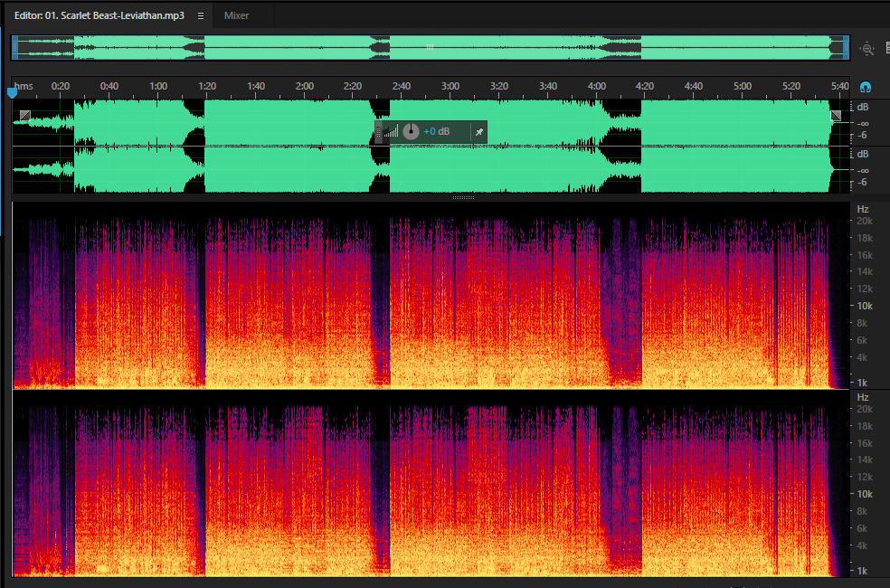This screenshot has width=890, height=588.
Task: Click the navigator center grip
Action: (x=431, y=48)
